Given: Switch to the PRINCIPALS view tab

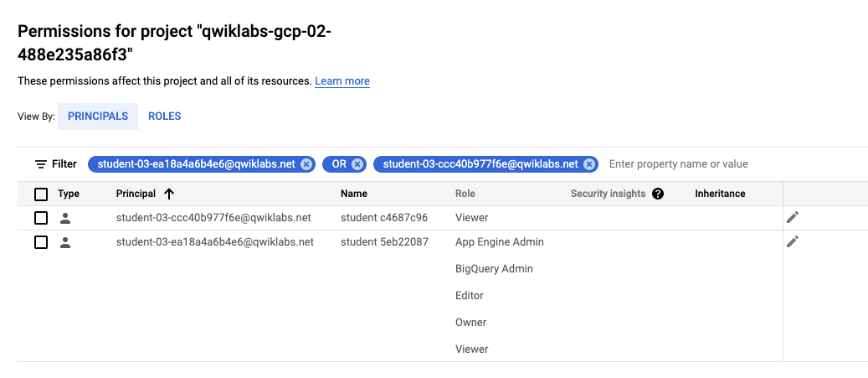Looking at the screenshot, I should point(98,117).
